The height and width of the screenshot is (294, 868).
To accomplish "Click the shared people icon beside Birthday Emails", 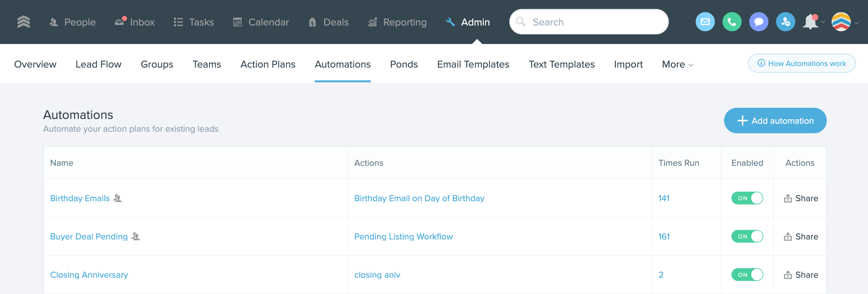I will click(117, 198).
